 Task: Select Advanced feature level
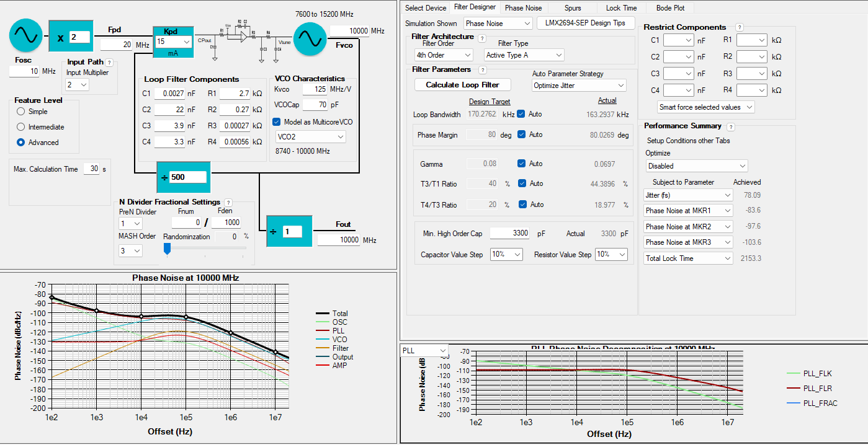(21, 143)
